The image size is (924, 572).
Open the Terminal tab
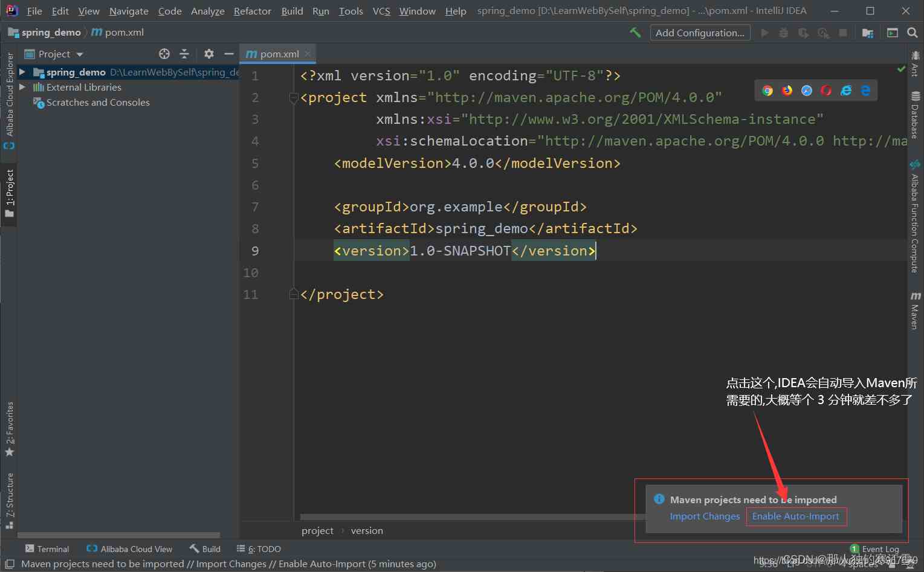(47, 548)
